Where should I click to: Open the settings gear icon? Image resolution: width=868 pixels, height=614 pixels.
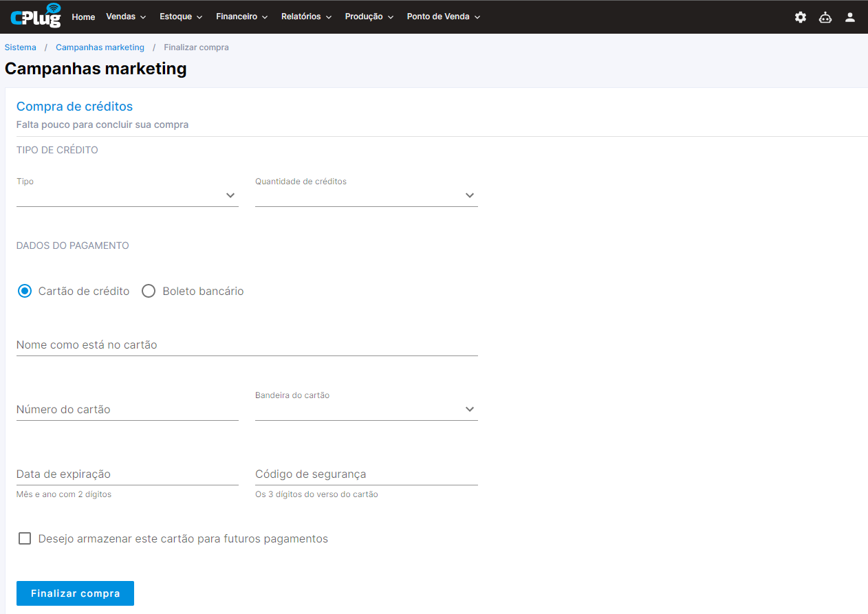point(801,17)
